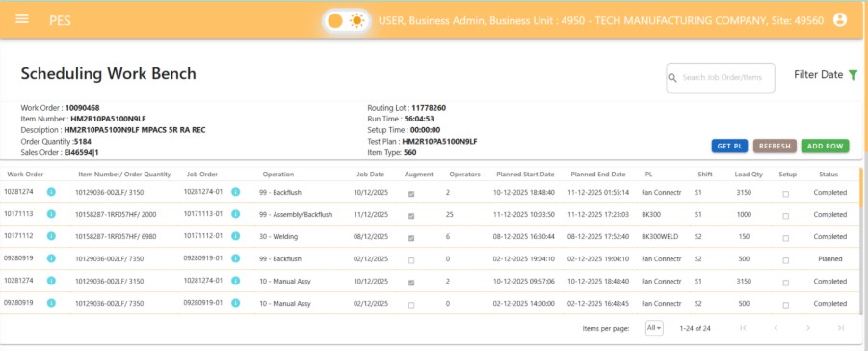This screenshot has width=868, height=351.
Task: Click the Planned Start Date column header
Action: point(525,175)
